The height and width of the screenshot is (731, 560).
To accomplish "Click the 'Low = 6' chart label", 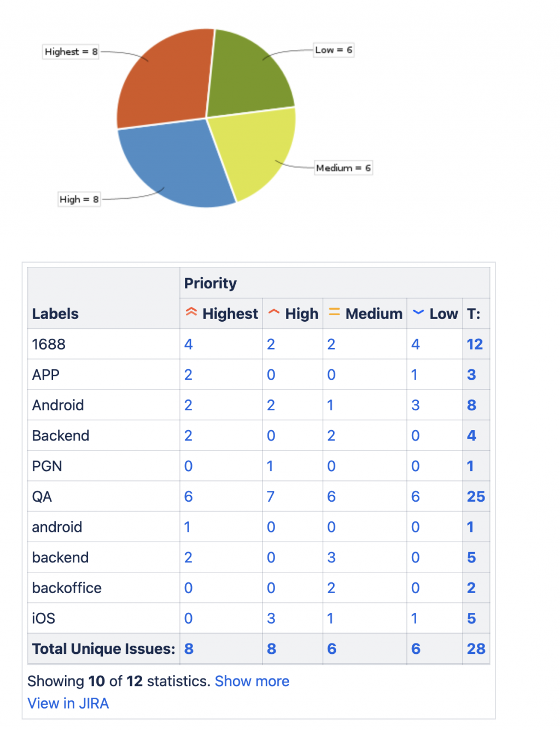I will tap(334, 50).
